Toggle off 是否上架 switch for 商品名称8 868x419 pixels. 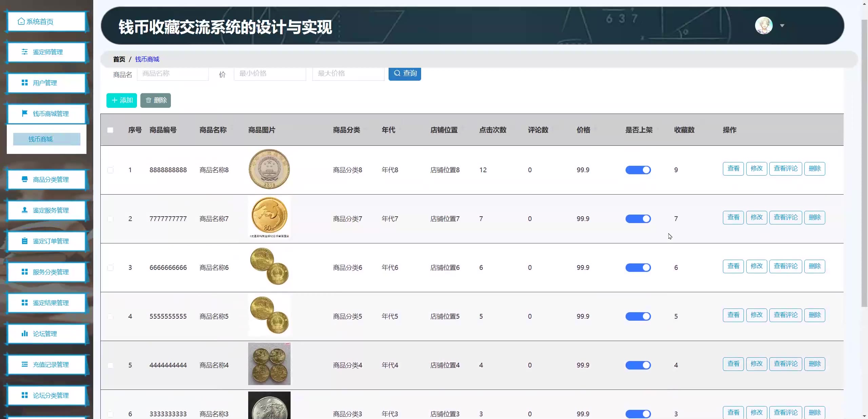click(x=638, y=170)
